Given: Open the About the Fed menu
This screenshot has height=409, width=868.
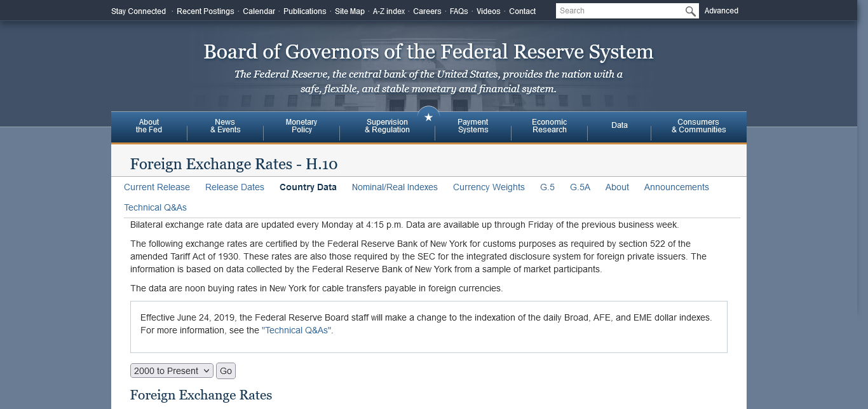Looking at the screenshot, I should coord(149,126).
